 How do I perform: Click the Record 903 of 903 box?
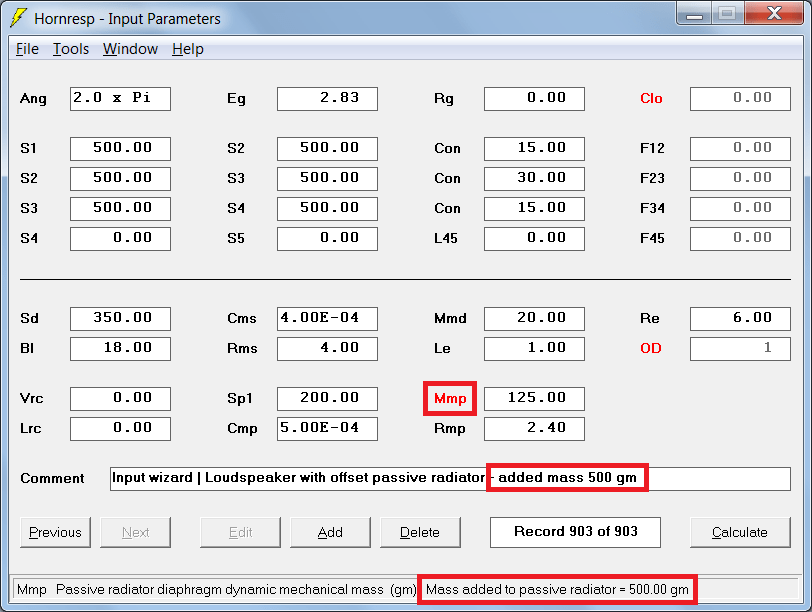click(575, 532)
